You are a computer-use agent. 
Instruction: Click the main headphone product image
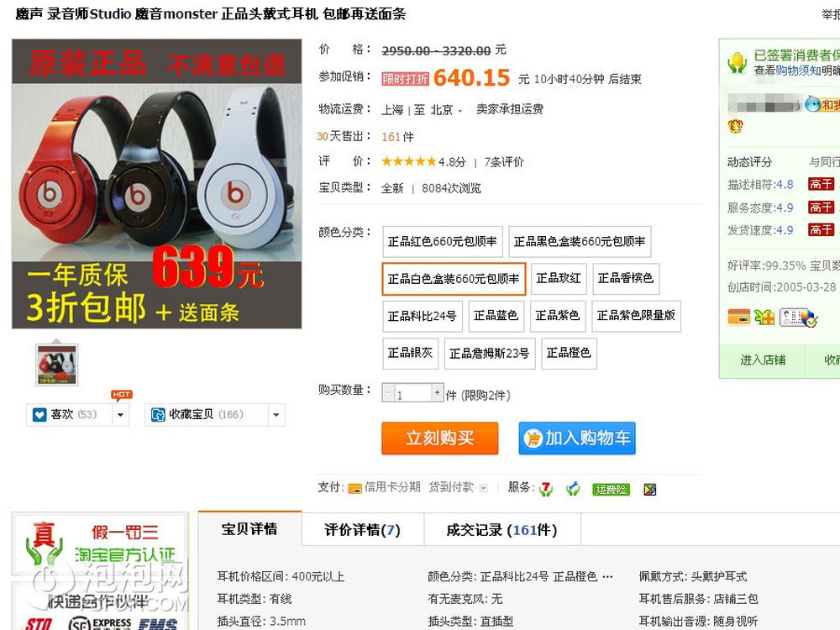coord(157,184)
